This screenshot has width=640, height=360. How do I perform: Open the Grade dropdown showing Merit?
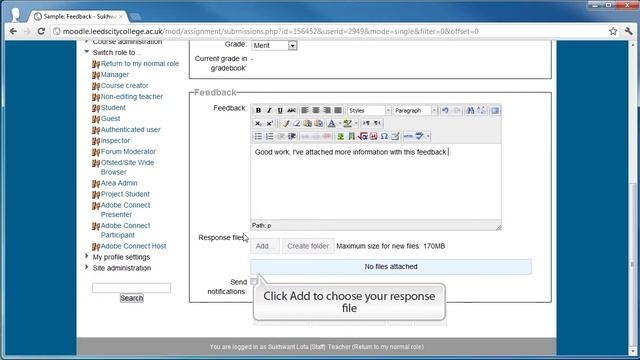[274, 45]
